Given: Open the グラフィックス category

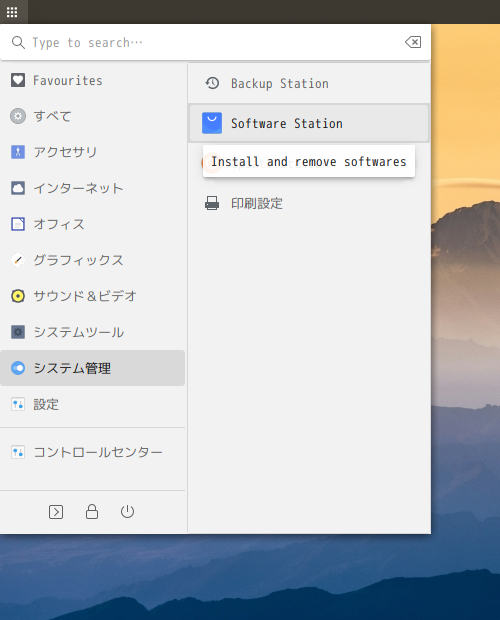Looking at the screenshot, I should point(92,260).
